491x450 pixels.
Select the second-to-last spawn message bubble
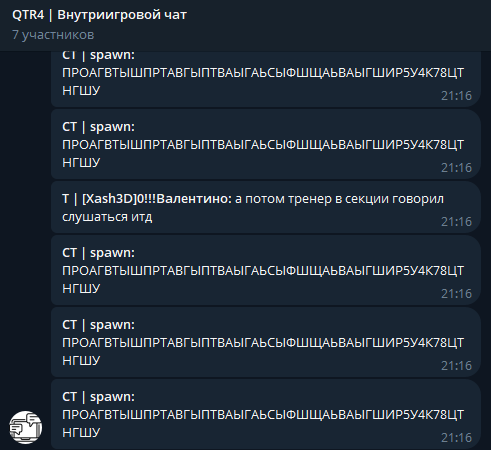pyautogui.click(x=266, y=342)
